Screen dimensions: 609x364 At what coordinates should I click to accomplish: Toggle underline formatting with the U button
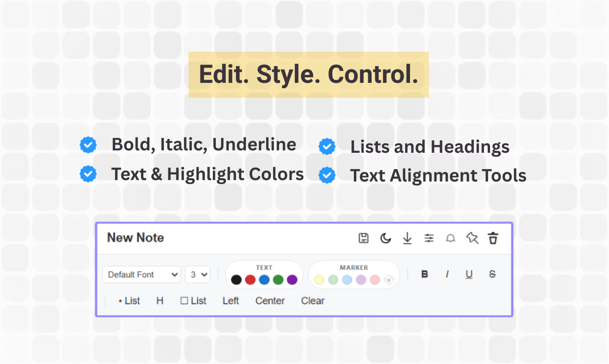tap(468, 274)
